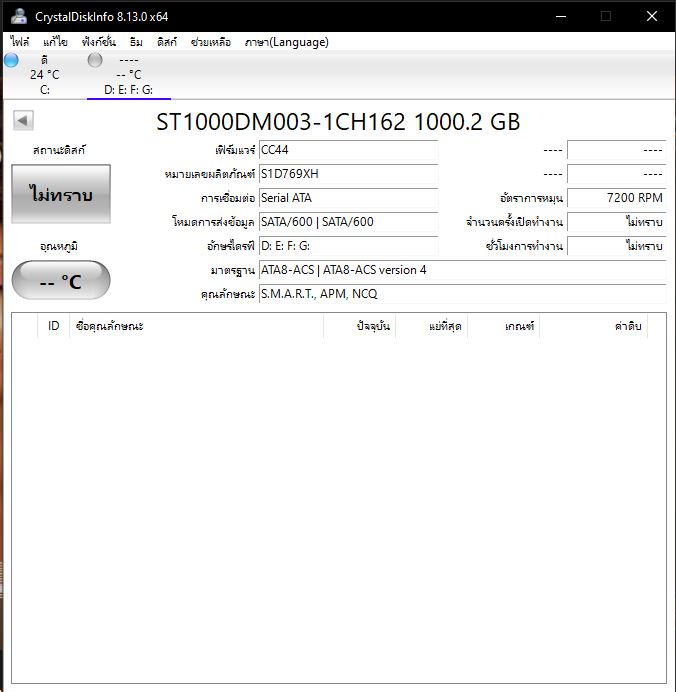Open the แก้ไข (Edit) menu

pos(55,42)
